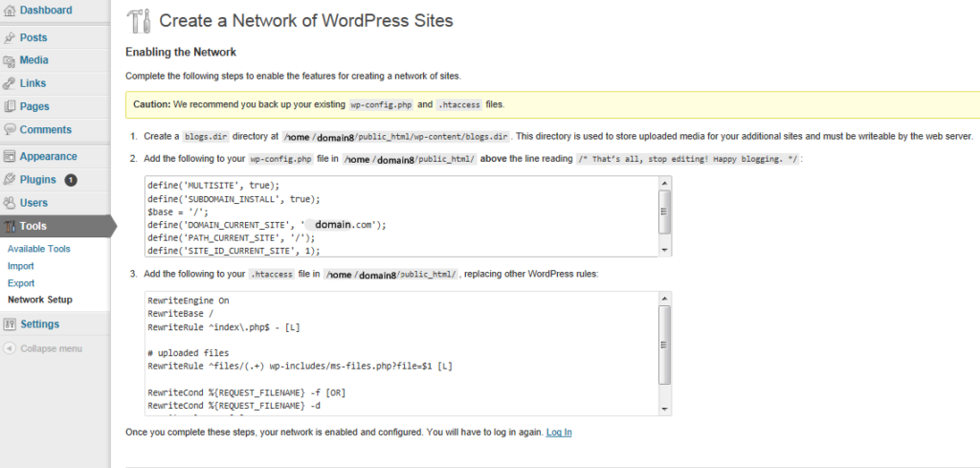980x468 pixels.
Task: Click the plugin update count badge
Action: coord(71,180)
